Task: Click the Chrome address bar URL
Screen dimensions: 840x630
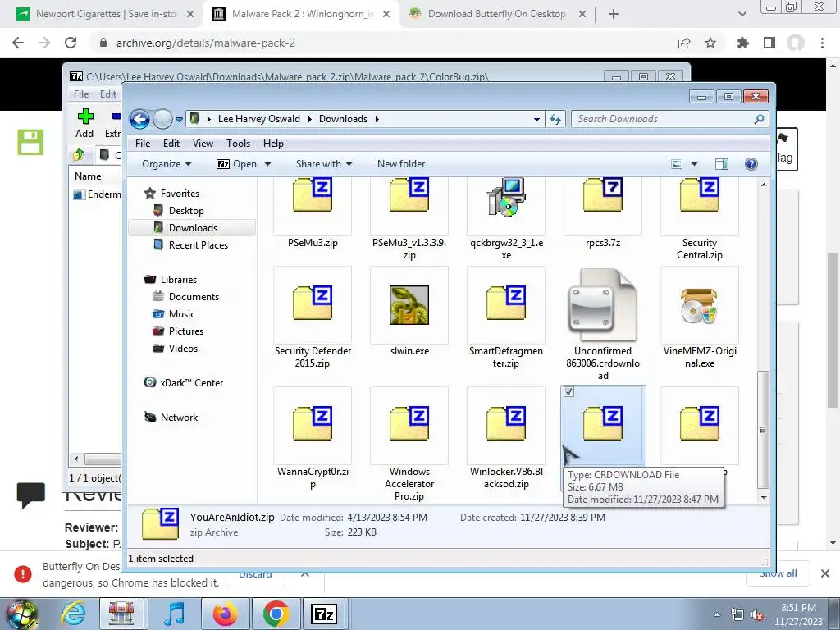Action: tap(206, 43)
